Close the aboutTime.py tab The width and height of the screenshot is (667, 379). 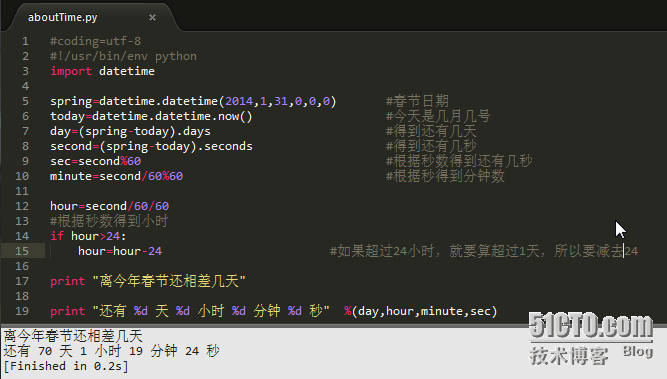click(x=152, y=17)
